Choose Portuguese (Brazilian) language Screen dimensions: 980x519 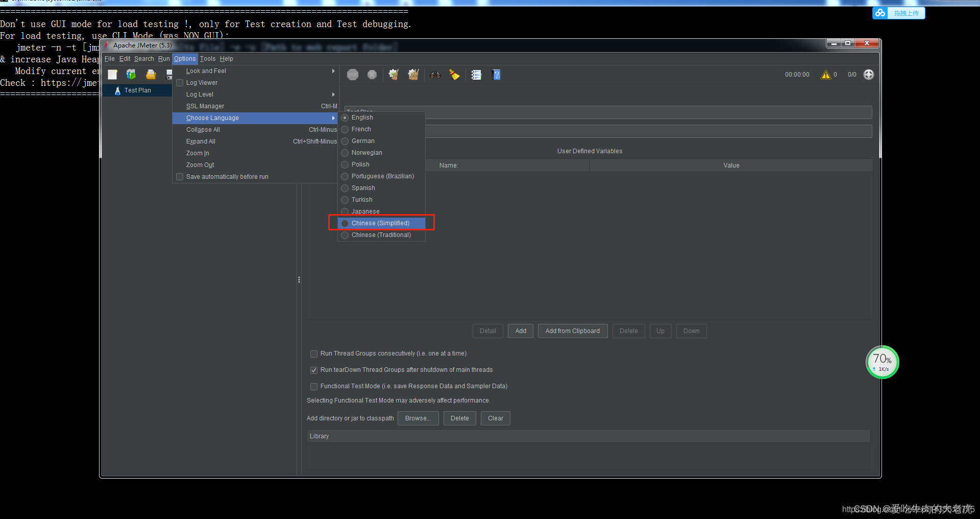coord(381,176)
